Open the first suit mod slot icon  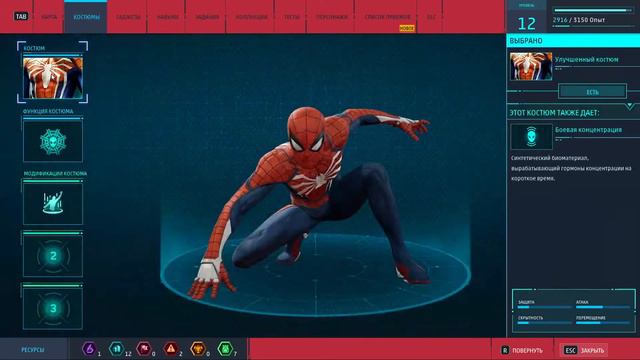(x=53, y=204)
